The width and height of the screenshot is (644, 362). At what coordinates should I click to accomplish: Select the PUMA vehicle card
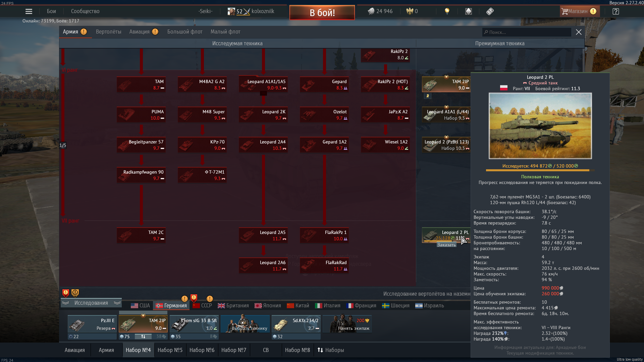pyautogui.click(x=141, y=115)
